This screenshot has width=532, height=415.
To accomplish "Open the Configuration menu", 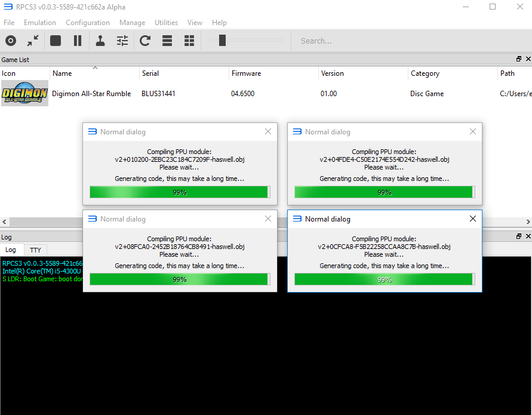I will (88, 23).
